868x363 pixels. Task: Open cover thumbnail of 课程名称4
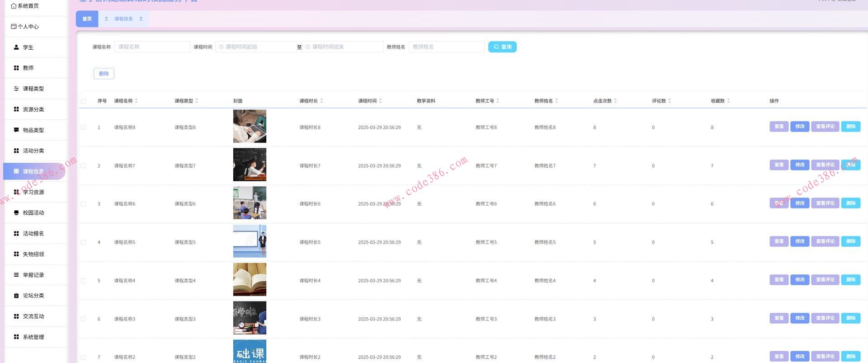click(x=250, y=280)
